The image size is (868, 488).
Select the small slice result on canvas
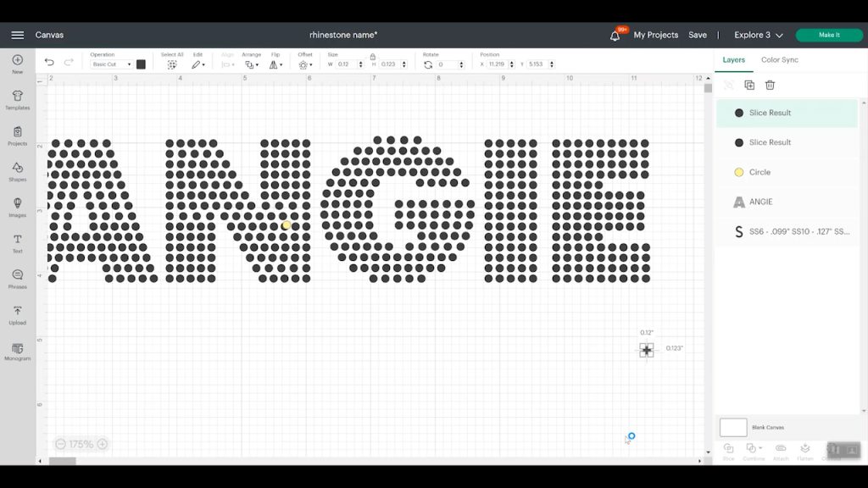646,350
